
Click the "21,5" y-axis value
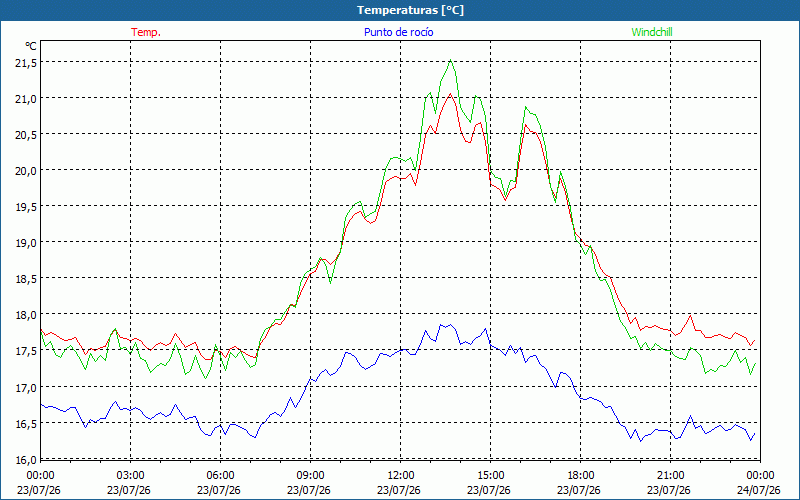point(28,63)
